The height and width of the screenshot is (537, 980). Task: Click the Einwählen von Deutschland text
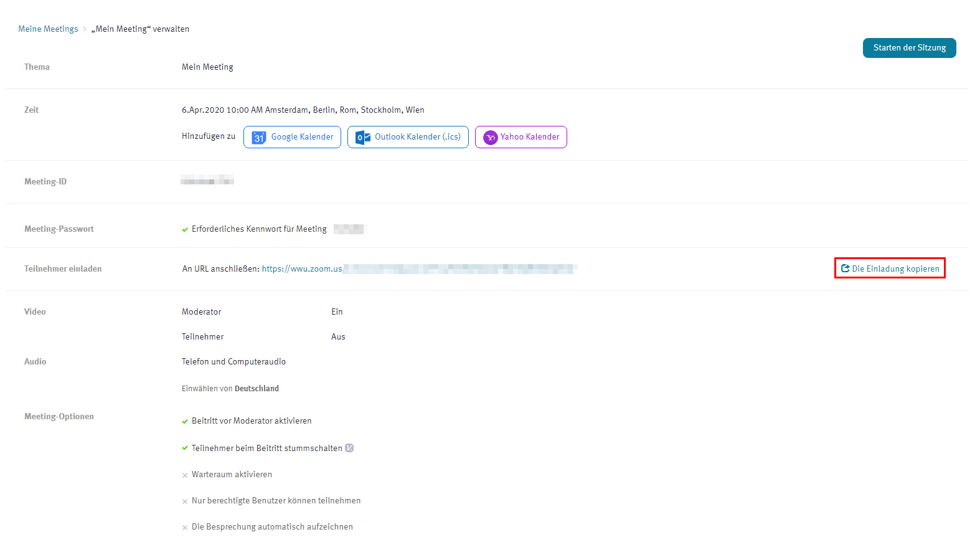[x=230, y=388]
